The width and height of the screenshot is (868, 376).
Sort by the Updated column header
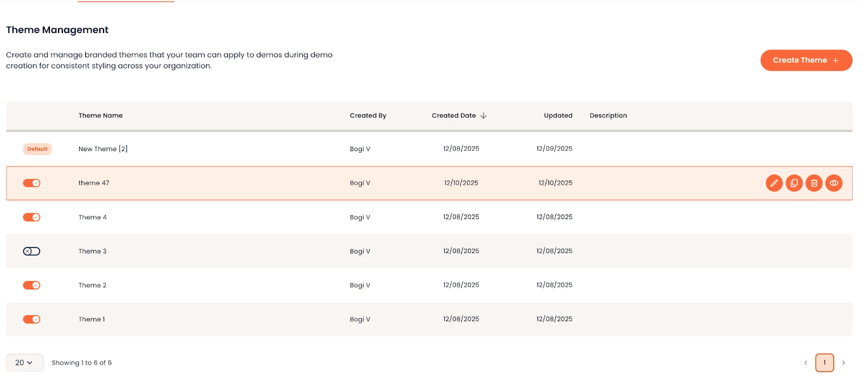pos(558,115)
